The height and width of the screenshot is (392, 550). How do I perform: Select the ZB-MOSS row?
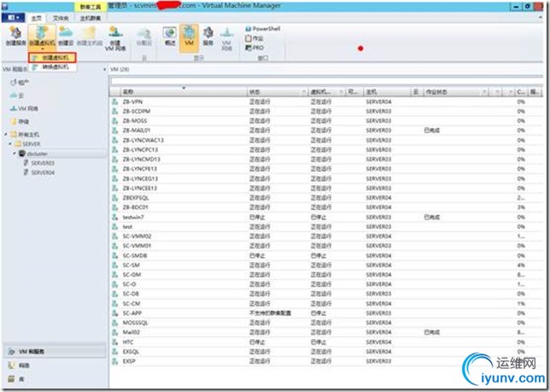[326, 120]
